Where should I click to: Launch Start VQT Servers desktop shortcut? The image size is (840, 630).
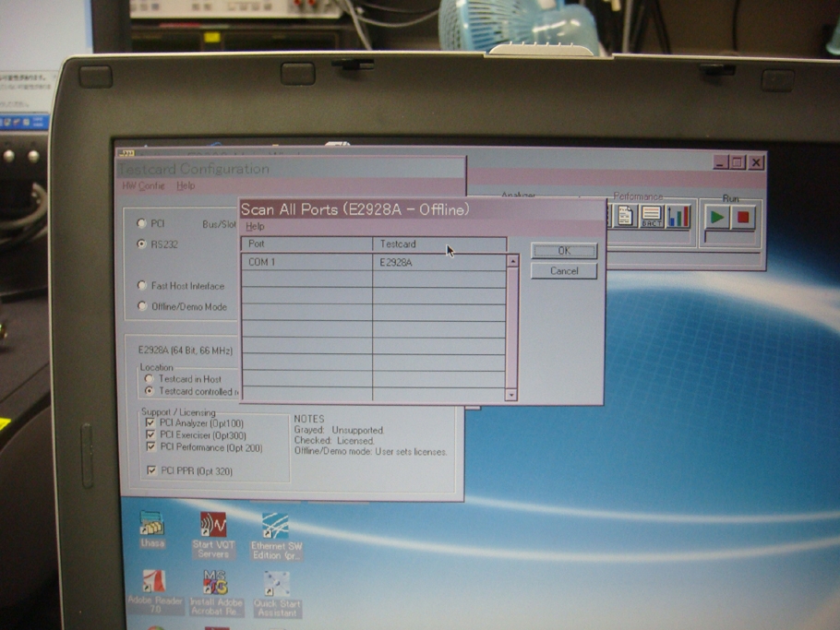213,535
